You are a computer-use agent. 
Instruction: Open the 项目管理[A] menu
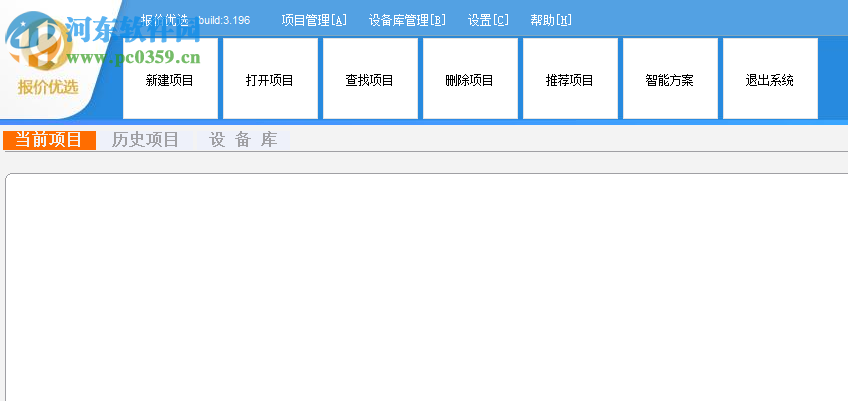[x=314, y=21]
